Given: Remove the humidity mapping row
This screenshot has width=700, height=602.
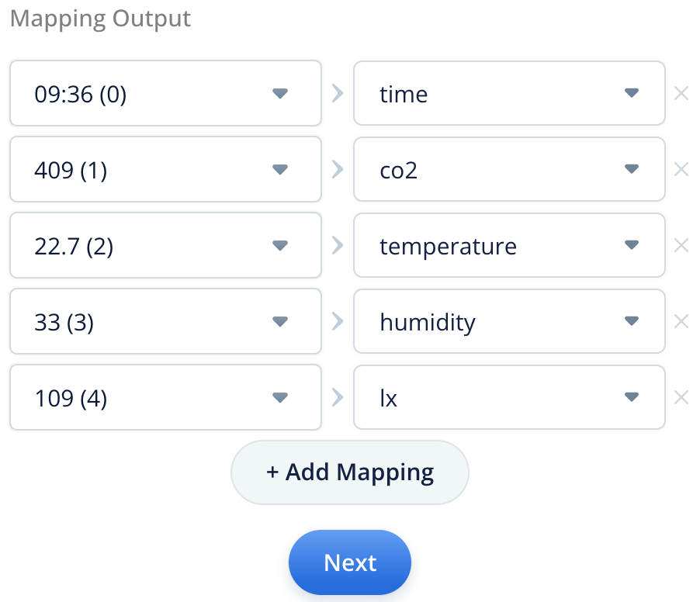Looking at the screenshot, I should [681, 321].
